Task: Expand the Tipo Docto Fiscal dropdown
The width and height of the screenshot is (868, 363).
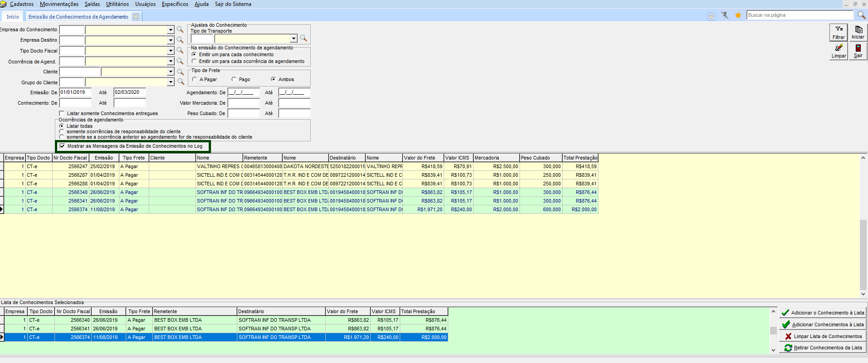Action: click(171, 50)
